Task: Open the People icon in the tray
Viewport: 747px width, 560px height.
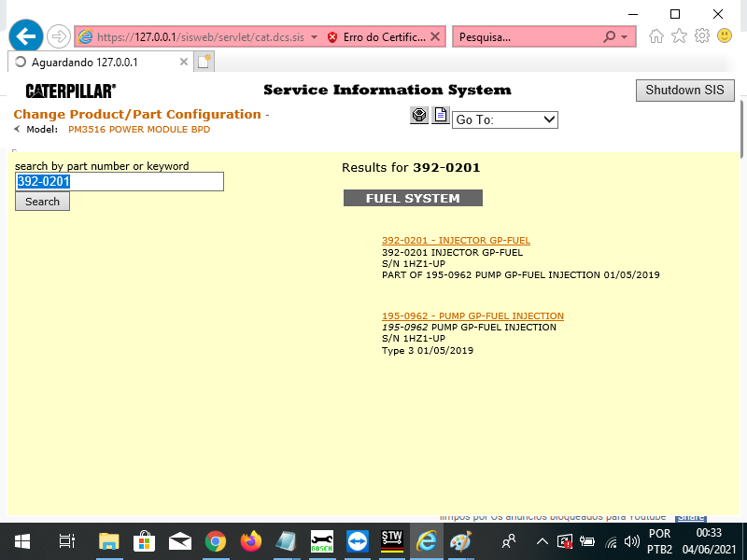Action: click(509, 541)
